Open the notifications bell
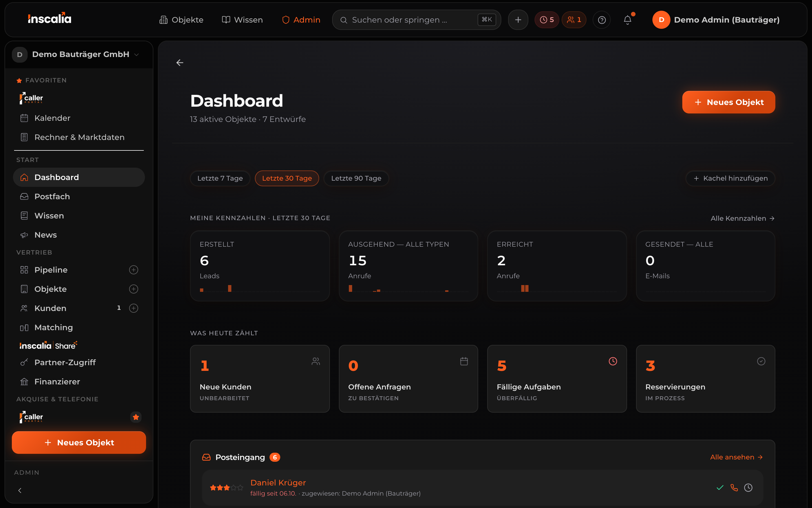The image size is (812, 508). coord(627,20)
